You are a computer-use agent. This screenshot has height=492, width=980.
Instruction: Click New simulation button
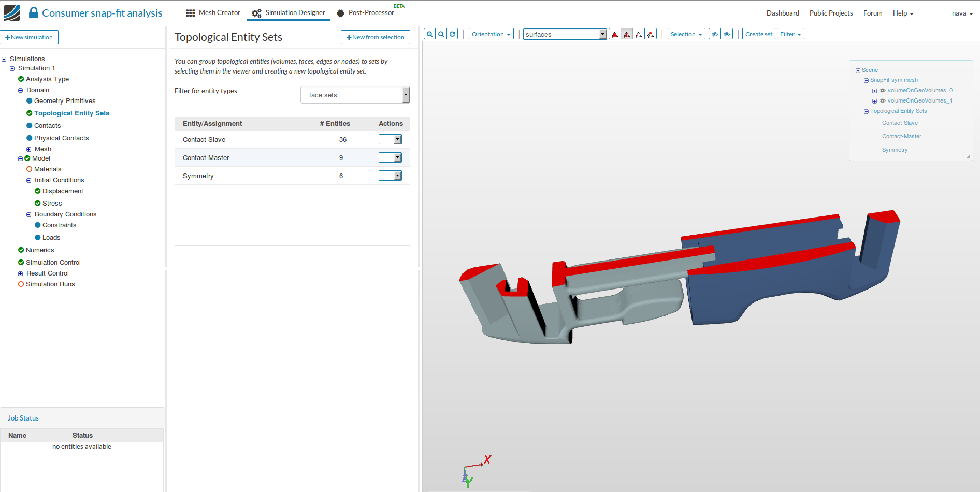click(29, 37)
